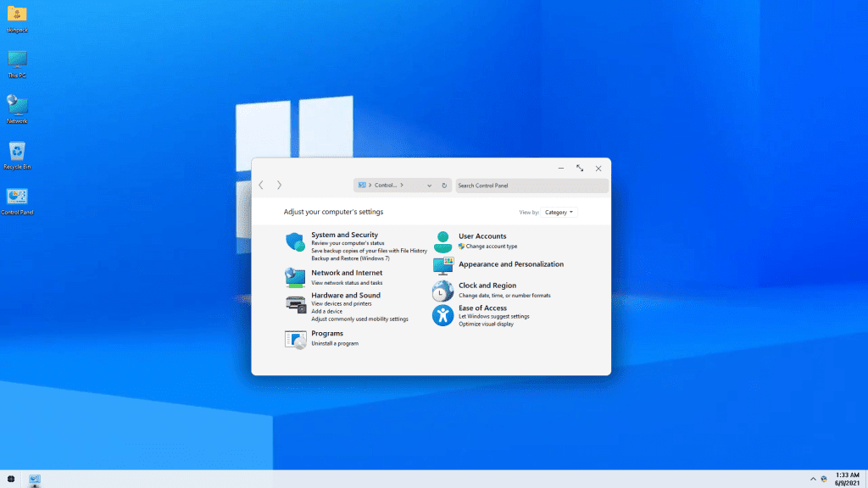Click Uninstall a program link
This screenshot has width=868, height=488.
335,344
